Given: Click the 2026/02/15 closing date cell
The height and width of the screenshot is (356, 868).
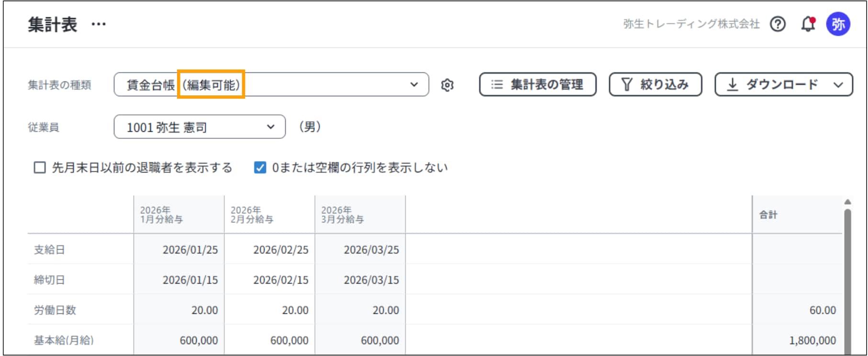Looking at the screenshot, I should click(269, 280).
